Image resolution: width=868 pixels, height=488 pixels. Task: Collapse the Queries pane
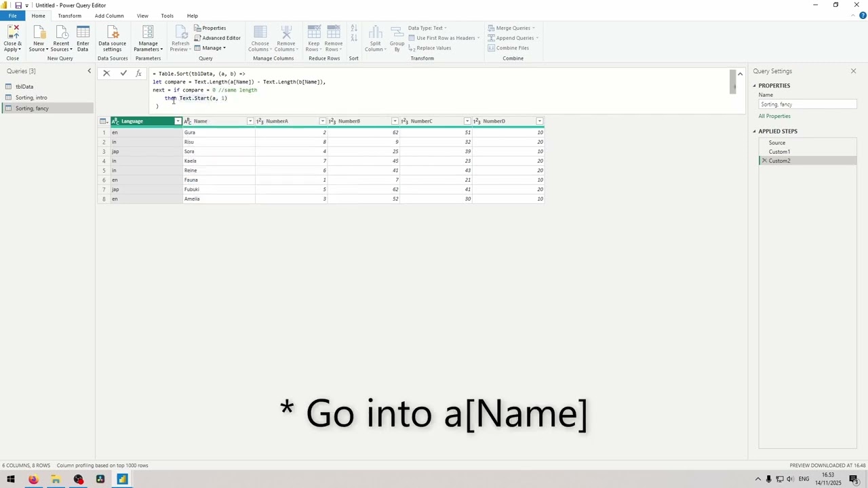point(89,71)
